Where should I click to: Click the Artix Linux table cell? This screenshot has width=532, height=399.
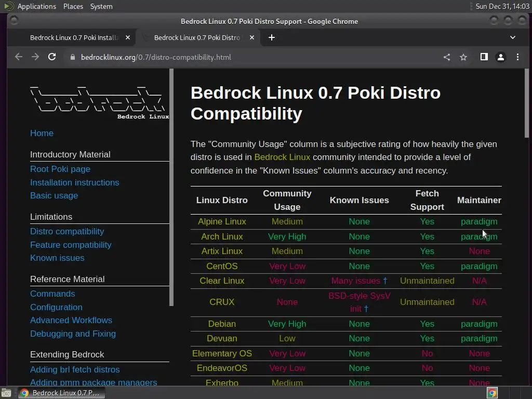pyautogui.click(x=222, y=251)
